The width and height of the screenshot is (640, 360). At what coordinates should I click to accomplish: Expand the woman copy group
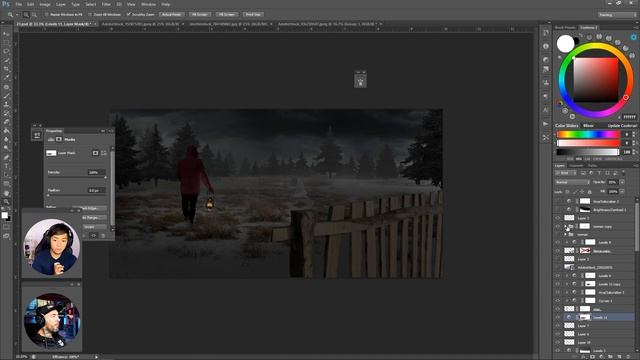click(x=566, y=227)
